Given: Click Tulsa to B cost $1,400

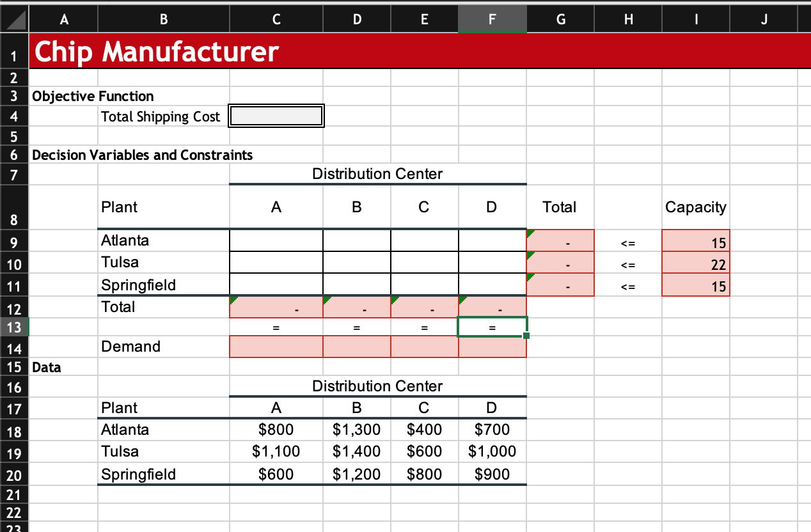Looking at the screenshot, I should tap(357, 451).
